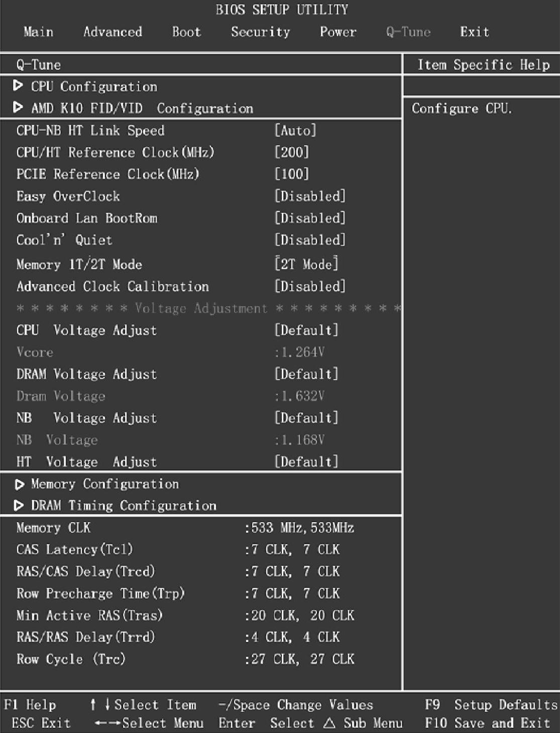Expand DRAM Timing Configuration arrow
The height and width of the screenshot is (733, 560).
tap(19, 506)
